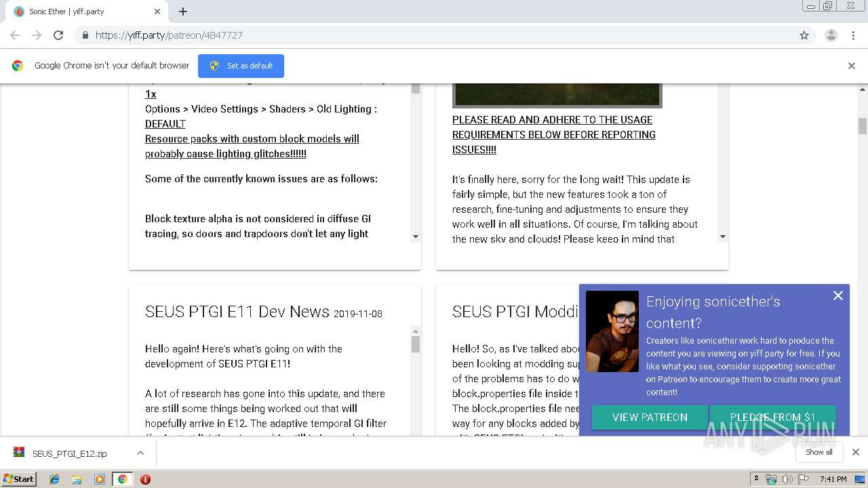This screenshot has width=868, height=488.
Task: Click the Resource packs with custom block models text
Action: tap(252, 146)
